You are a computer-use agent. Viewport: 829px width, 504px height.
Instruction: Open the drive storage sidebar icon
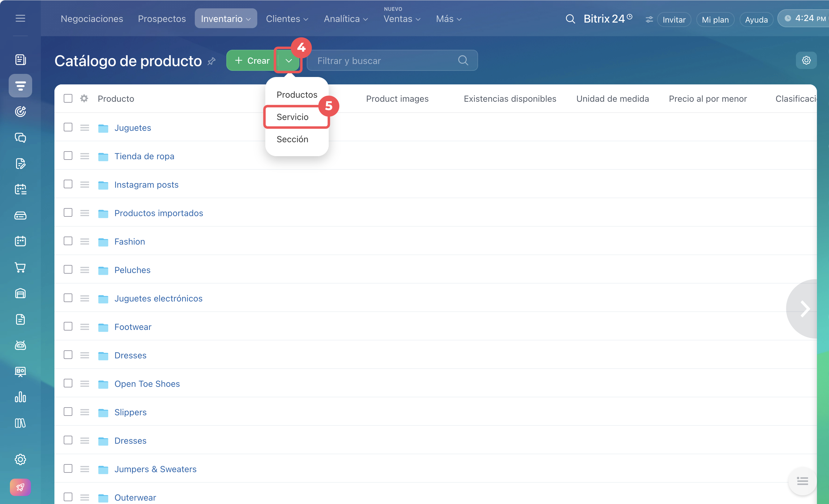(20, 215)
